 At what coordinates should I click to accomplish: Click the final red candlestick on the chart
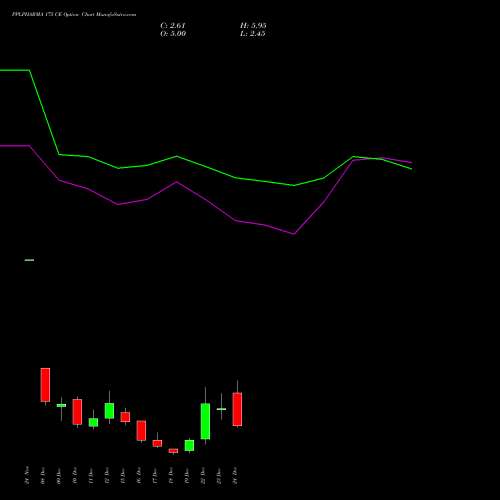click(237, 409)
